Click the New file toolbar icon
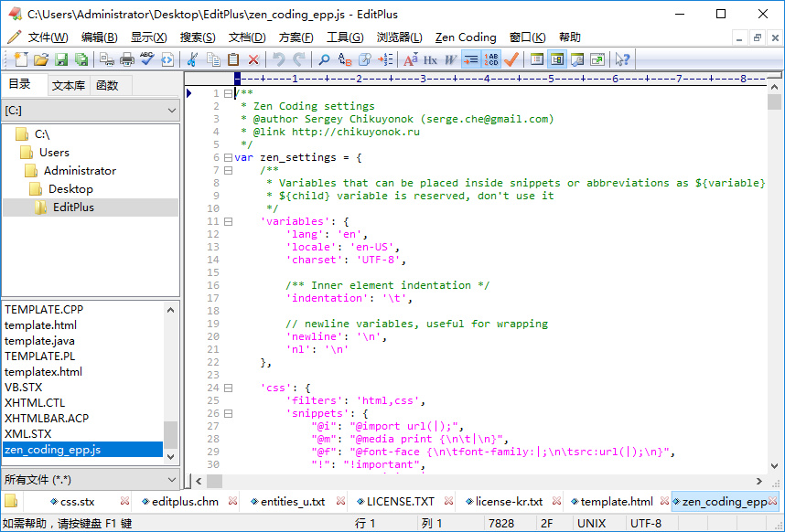 20,59
